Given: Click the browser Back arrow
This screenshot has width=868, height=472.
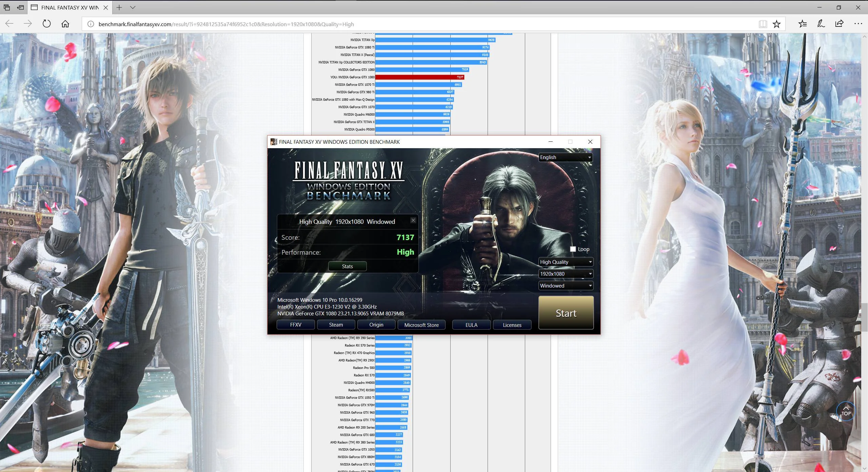Looking at the screenshot, I should coord(9,24).
